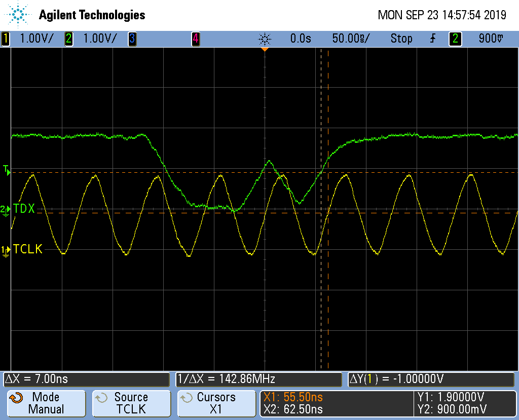519x420 pixels.
Task: Click the Stop acquisition status
Action: [x=401, y=39]
